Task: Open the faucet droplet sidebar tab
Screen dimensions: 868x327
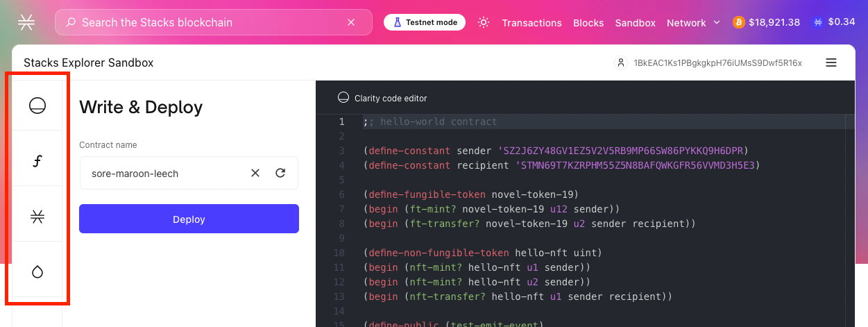Action: (x=37, y=272)
